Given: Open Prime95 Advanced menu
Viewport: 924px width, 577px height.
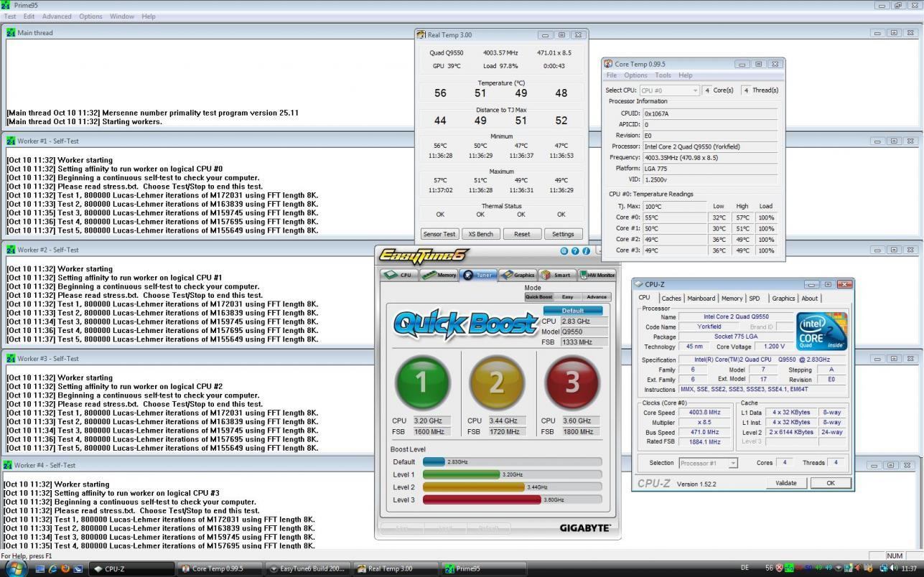Looking at the screenshot, I should tap(57, 17).
